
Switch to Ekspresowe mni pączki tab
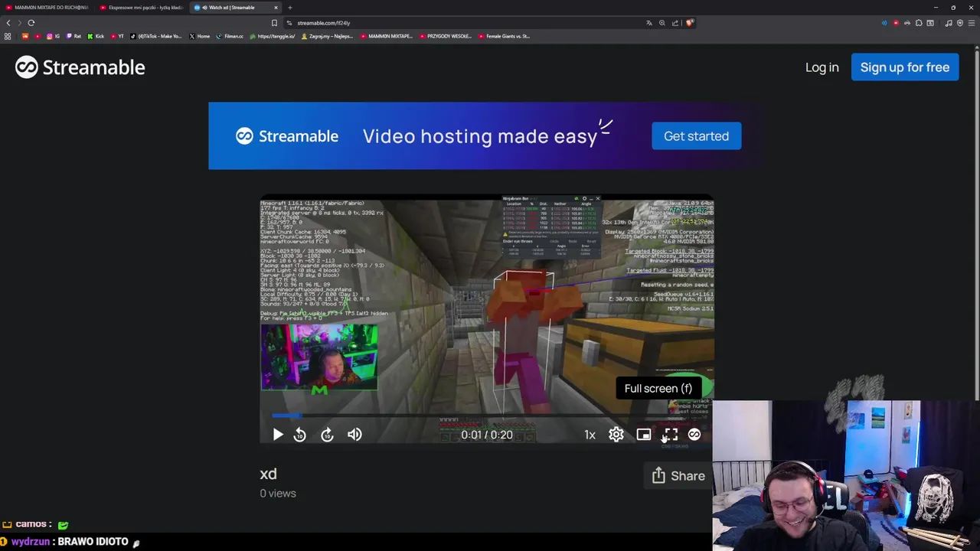tap(142, 8)
